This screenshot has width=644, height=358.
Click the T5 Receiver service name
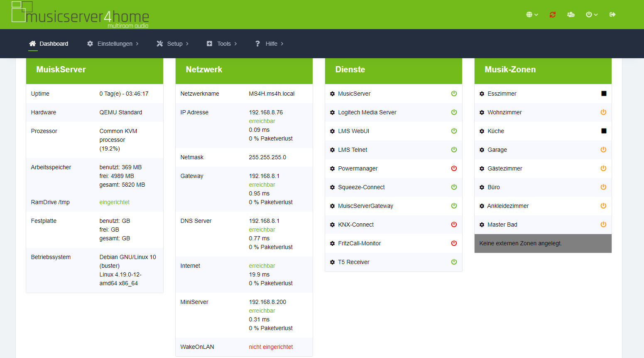353,262
